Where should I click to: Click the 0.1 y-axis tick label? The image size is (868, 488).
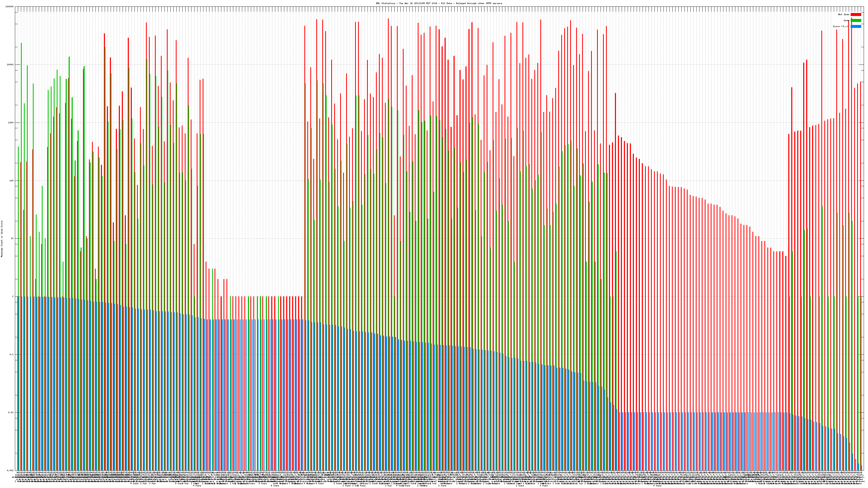[12, 354]
